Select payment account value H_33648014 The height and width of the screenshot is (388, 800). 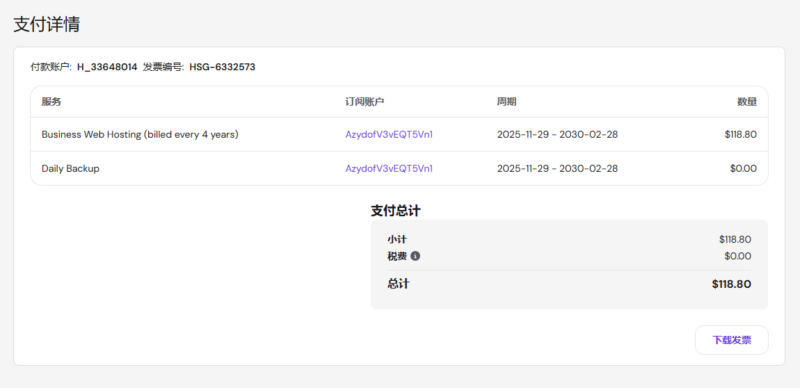(x=107, y=67)
